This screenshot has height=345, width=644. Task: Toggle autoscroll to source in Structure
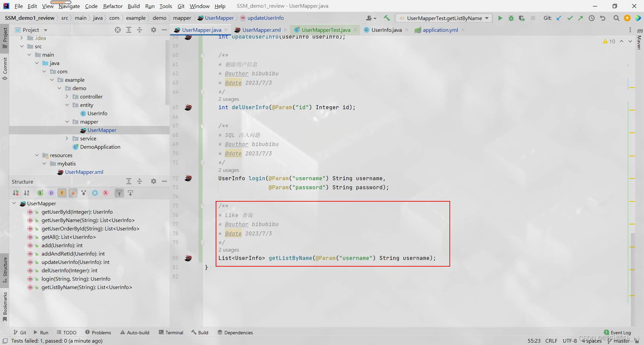click(119, 193)
